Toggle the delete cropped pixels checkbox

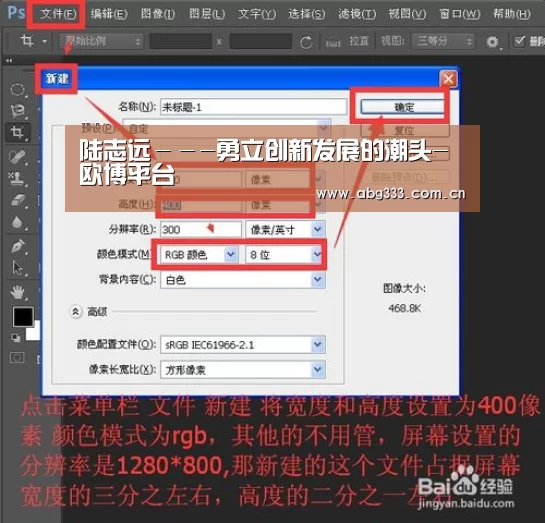point(520,42)
